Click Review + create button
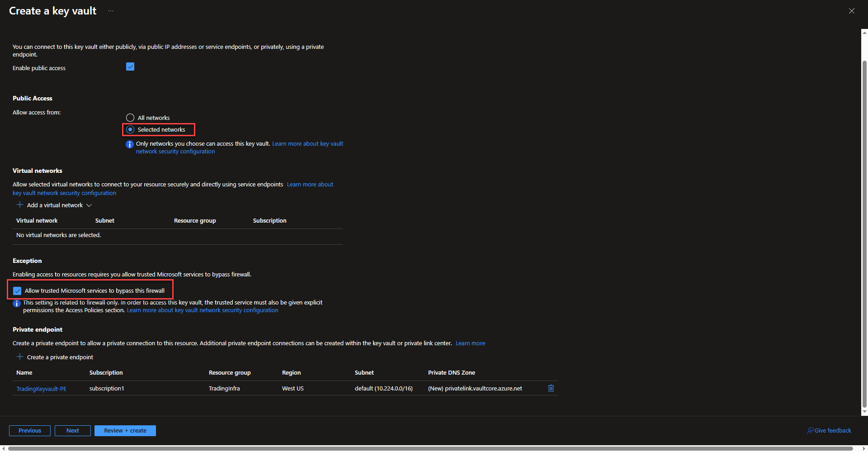Screen dimensions: 868x452 125,431
